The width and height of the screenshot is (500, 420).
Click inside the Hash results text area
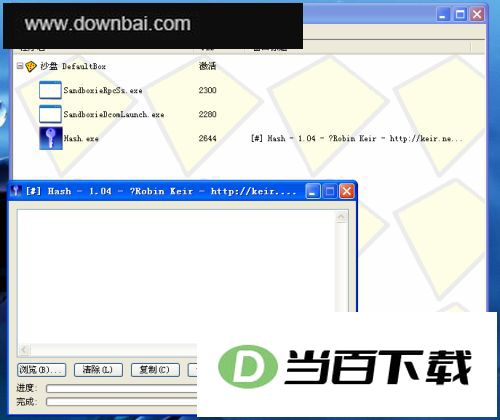click(x=176, y=277)
